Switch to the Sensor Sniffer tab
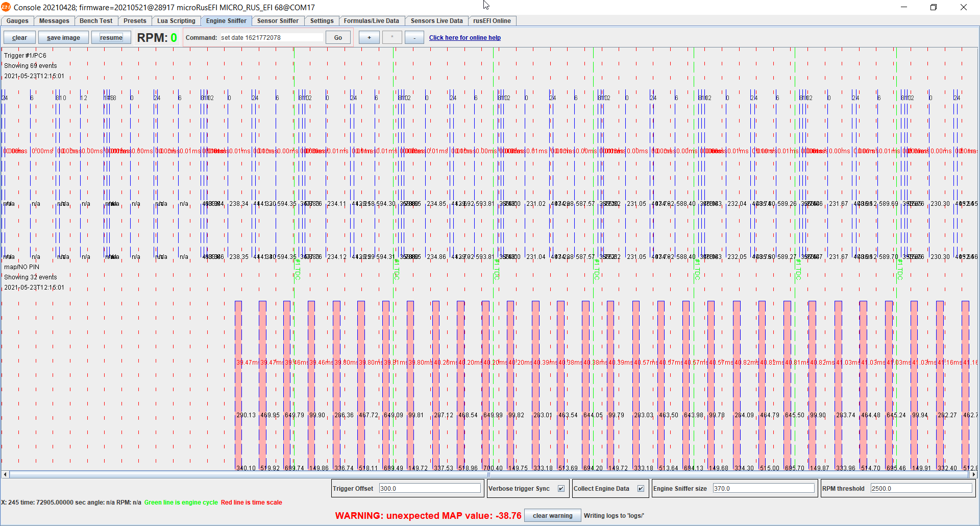980x526 pixels. [x=278, y=21]
